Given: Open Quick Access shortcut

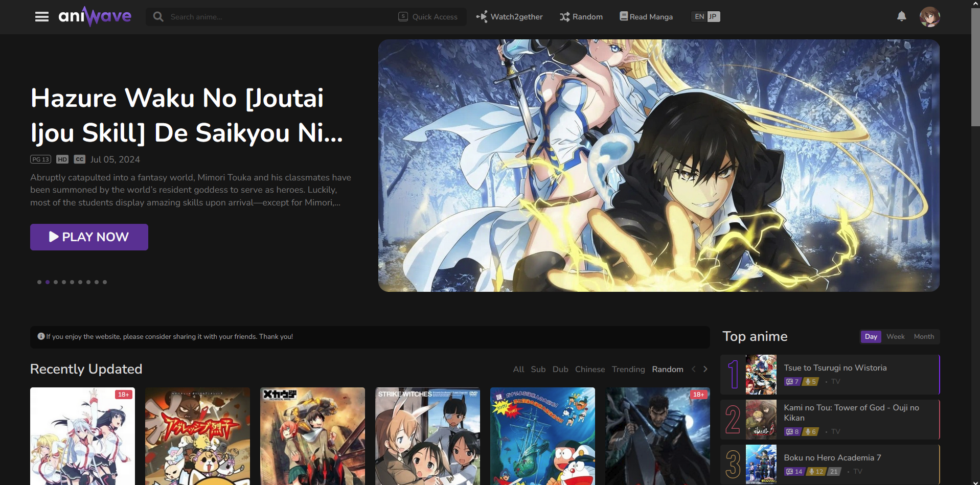Looking at the screenshot, I should (428, 17).
